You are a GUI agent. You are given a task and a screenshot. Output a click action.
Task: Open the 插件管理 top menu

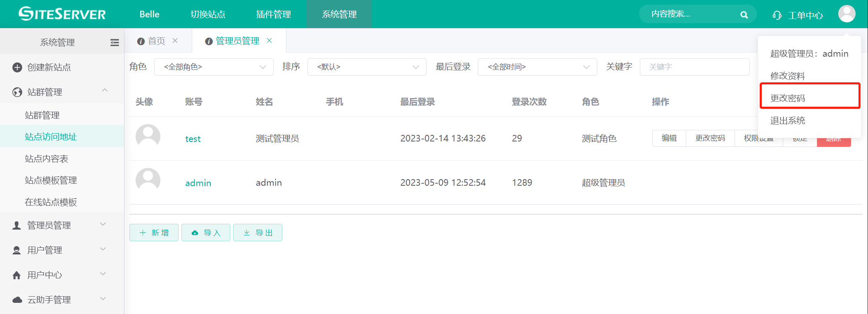[274, 14]
